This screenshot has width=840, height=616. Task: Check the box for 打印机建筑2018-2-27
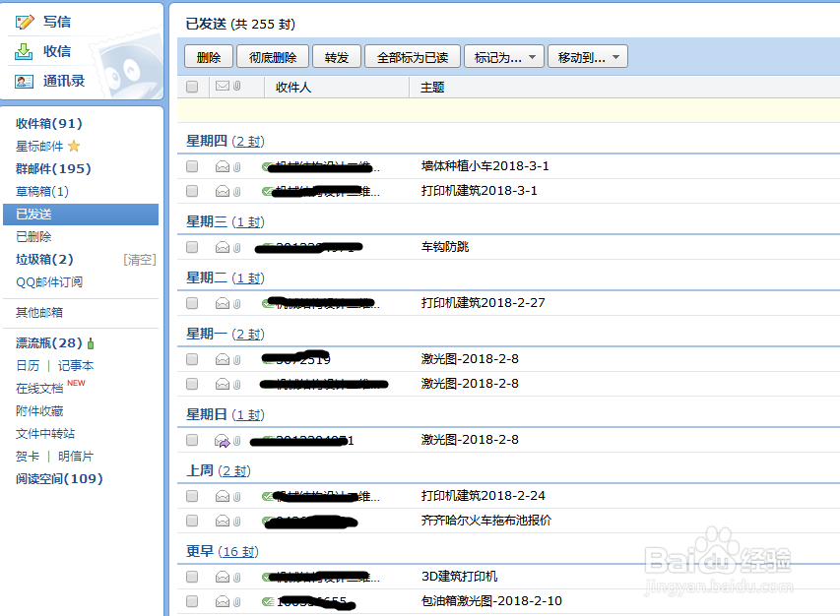(192, 303)
